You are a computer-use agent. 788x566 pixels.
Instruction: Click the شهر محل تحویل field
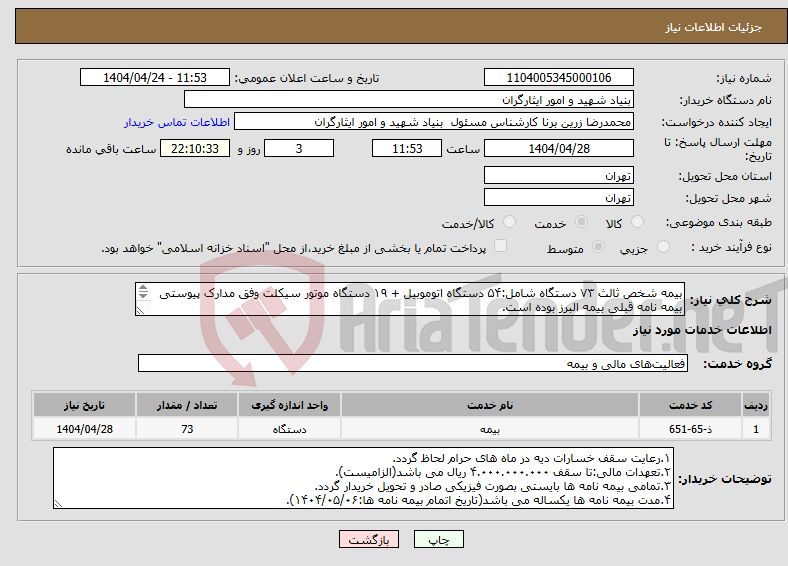coord(559,197)
